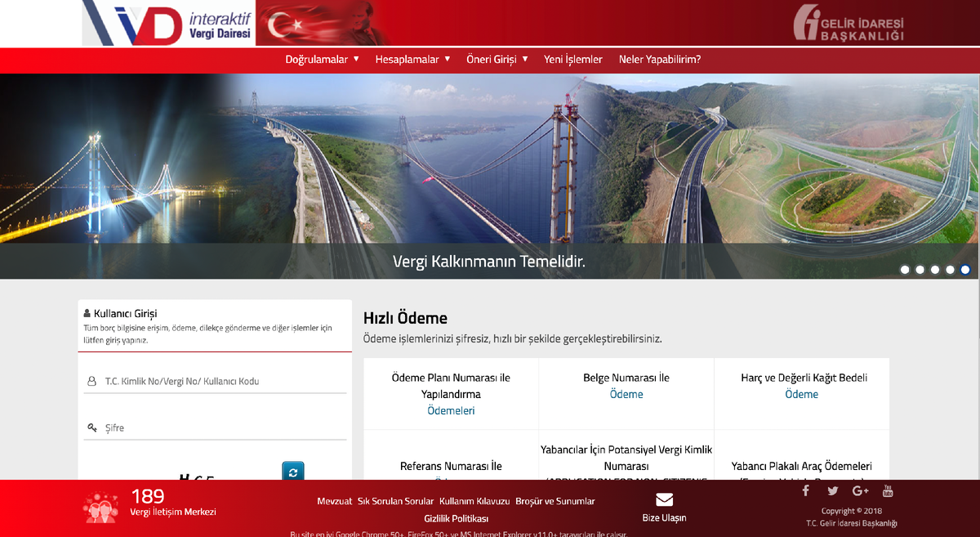Image resolution: width=980 pixels, height=537 pixels.
Task: Open the Twitter page icon
Action: 832,491
